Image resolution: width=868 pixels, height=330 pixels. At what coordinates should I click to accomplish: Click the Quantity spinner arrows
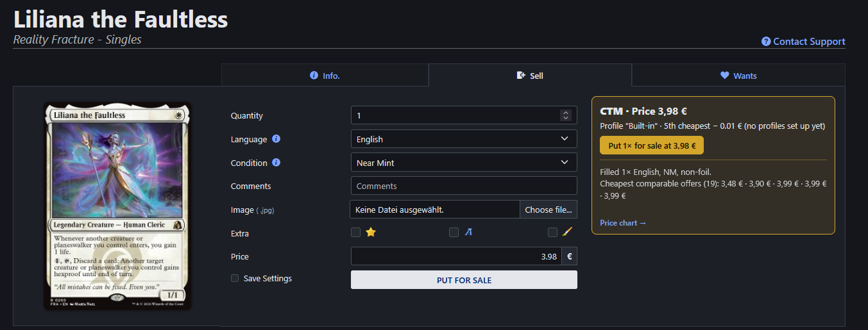565,115
